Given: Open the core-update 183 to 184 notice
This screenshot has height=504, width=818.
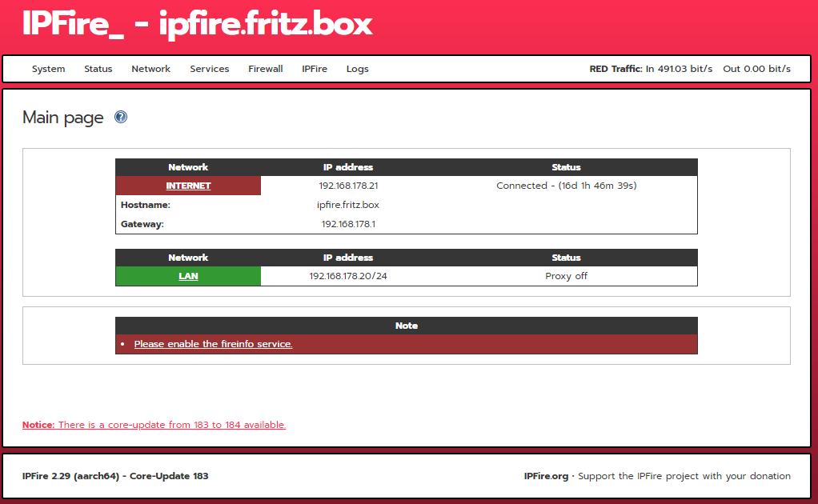Looking at the screenshot, I should (x=154, y=425).
